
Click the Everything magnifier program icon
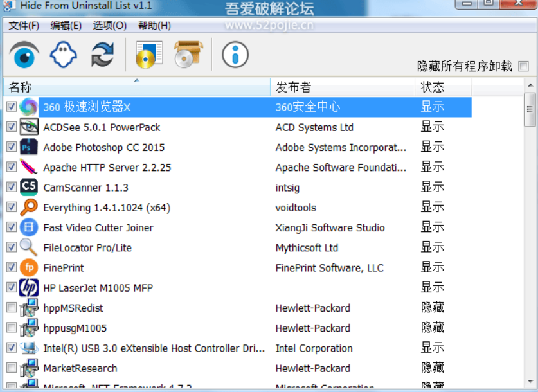click(28, 207)
